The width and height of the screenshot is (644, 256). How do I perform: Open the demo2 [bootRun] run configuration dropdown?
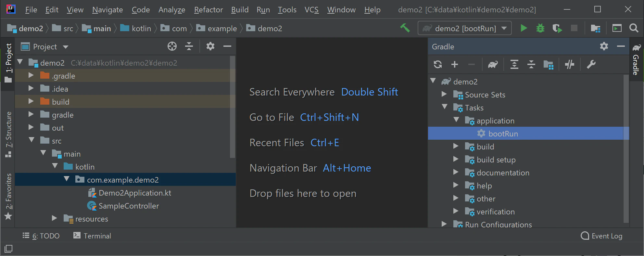click(465, 28)
